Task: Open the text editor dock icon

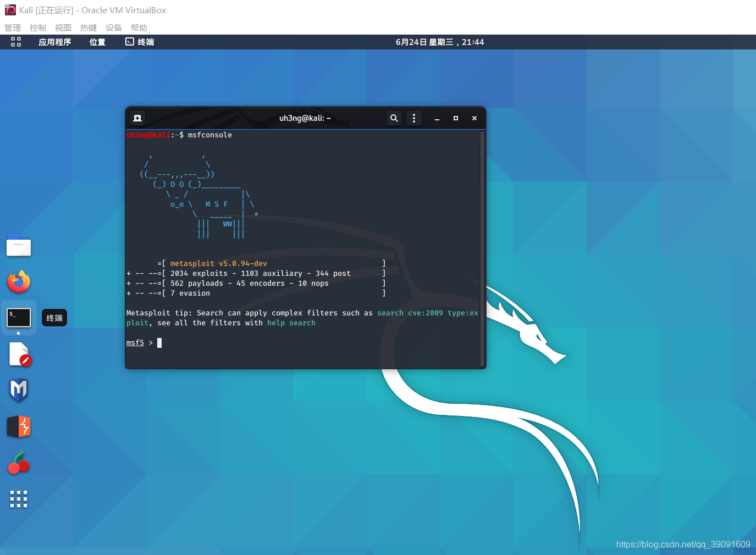Action: pos(20,354)
